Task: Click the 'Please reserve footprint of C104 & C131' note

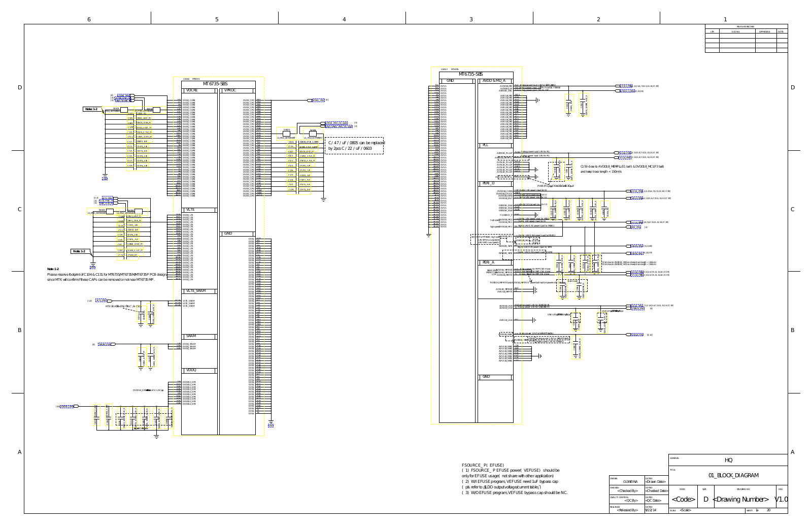Action: pos(107,275)
